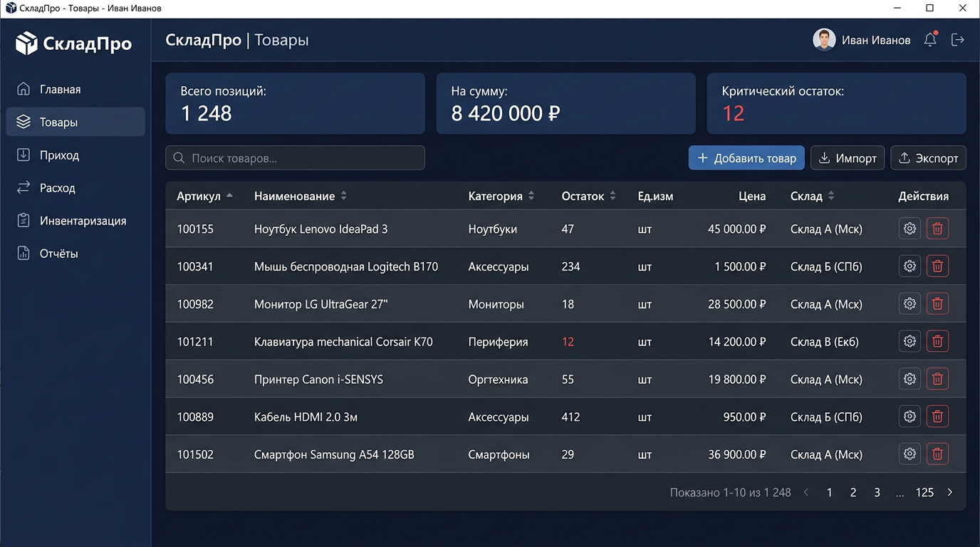Delete the Кабель HDMI 2.0 3м item
The width and height of the screenshot is (980, 547).
click(937, 417)
